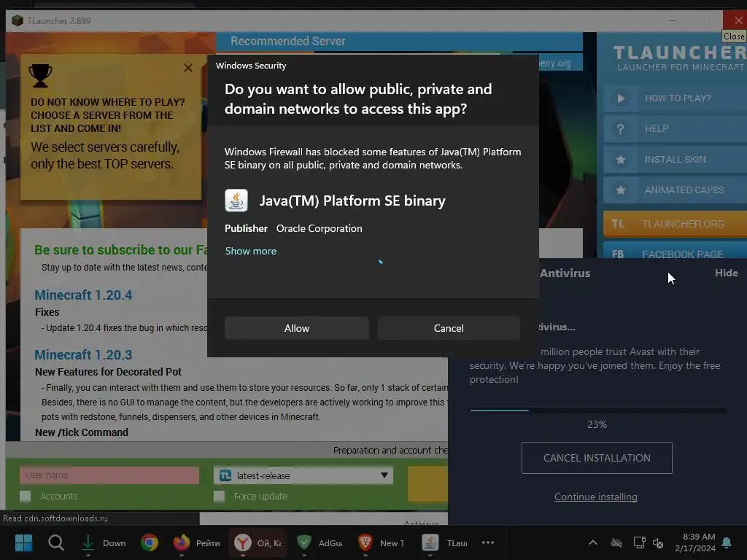Image resolution: width=747 pixels, height=560 pixels.
Task: Open Windows taskbar search
Action: coord(55,542)
